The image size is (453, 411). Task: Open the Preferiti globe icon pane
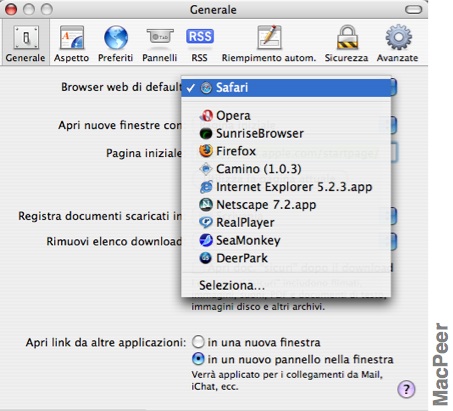coord(115,44)
